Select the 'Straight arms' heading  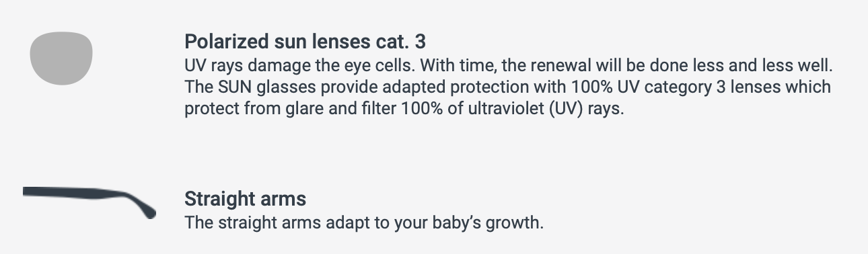click(245, 199)
